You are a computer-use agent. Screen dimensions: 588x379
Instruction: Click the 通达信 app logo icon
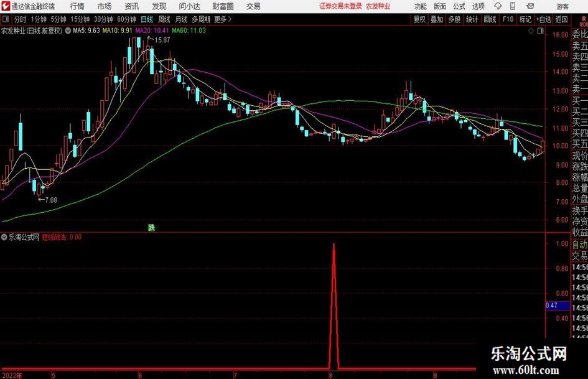(x=5, y=6)
